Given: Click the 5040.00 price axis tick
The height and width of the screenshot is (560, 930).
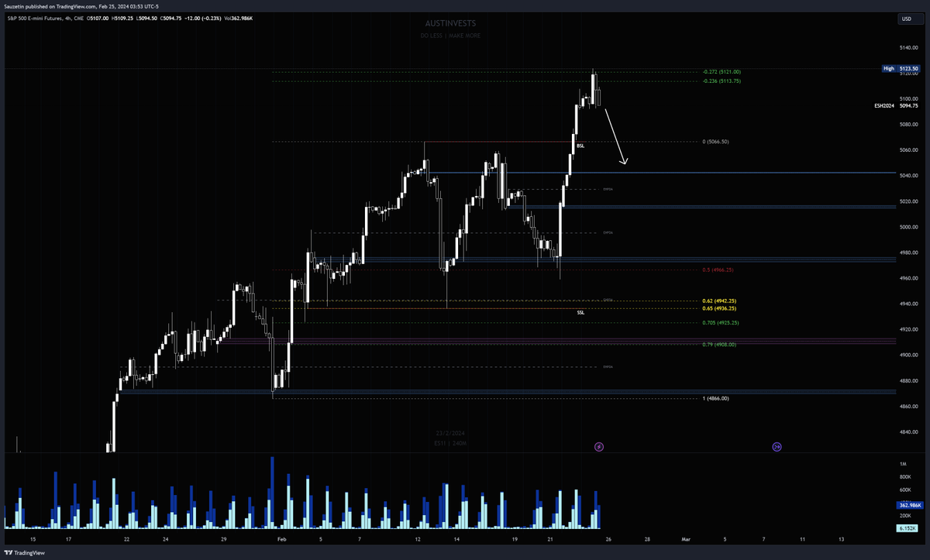Looking at the screenshot, I should 908,176.
